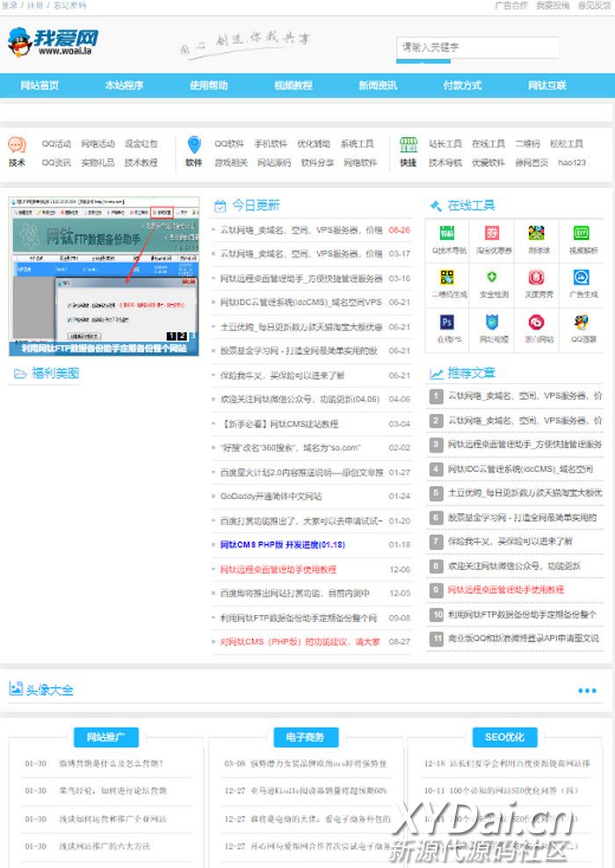Click the 手机软件 category link
The width and height of the screenshot is (615, 868).
tap(271, 144)
